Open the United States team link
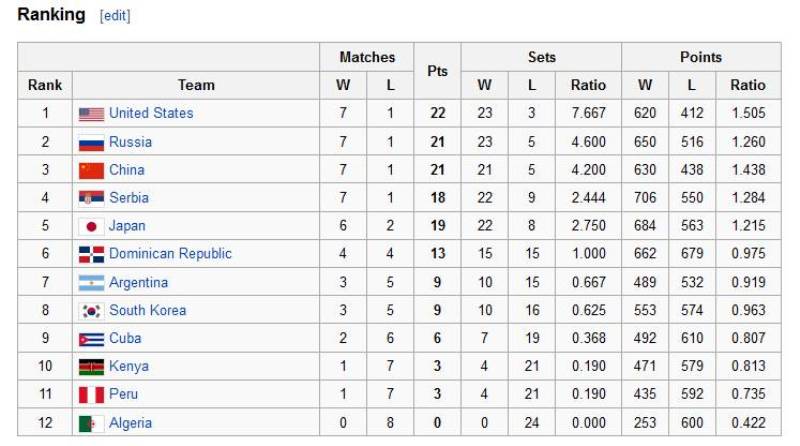 (151, 113)
